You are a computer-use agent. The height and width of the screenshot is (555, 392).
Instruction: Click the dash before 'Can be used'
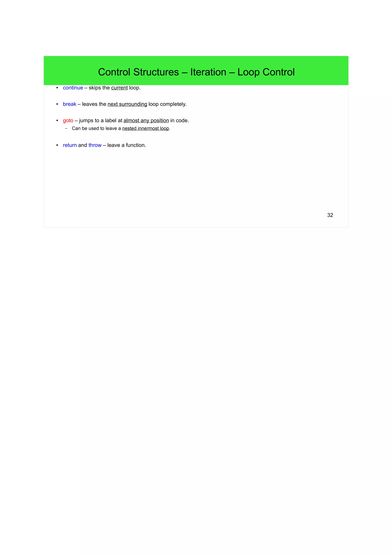click(66, 128)
